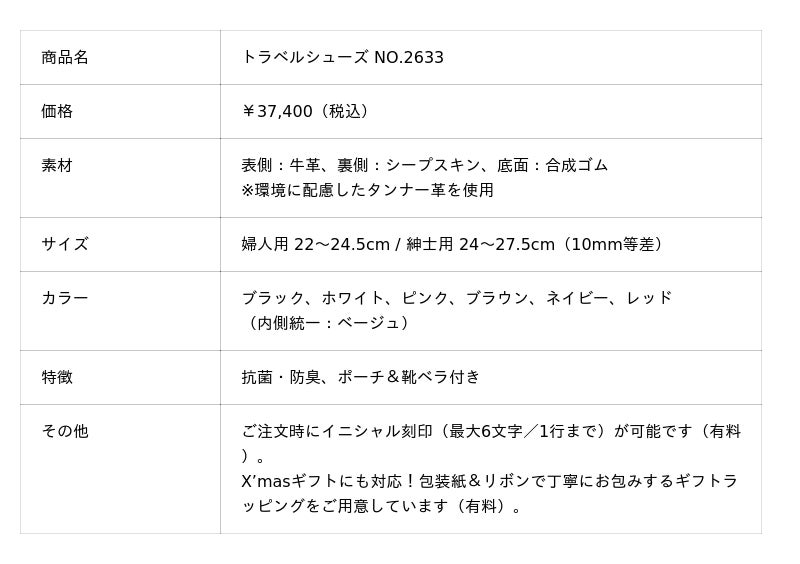Click the 価格 row label
Image resolution: width=800 pixels, height=564 pixels.
[x=57, y=112]
